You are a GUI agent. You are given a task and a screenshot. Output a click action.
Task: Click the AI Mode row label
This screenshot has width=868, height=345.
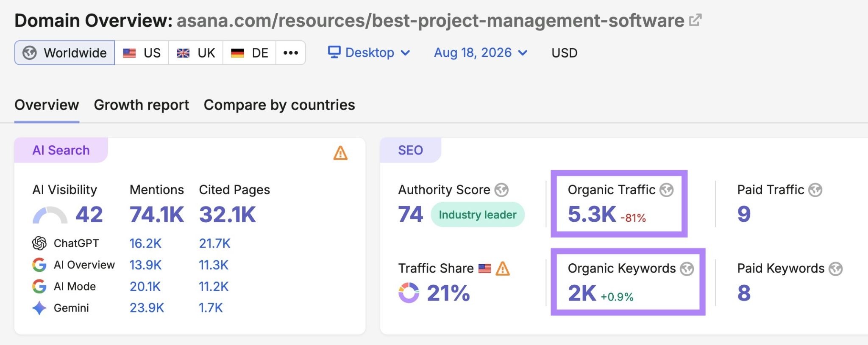click(75, 287)
